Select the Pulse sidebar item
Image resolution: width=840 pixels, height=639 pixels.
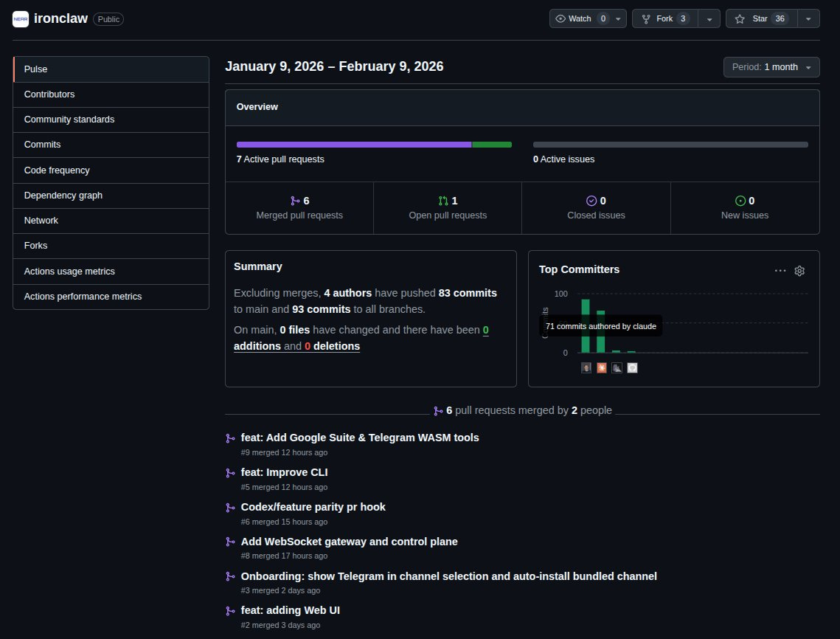point(111,69)
